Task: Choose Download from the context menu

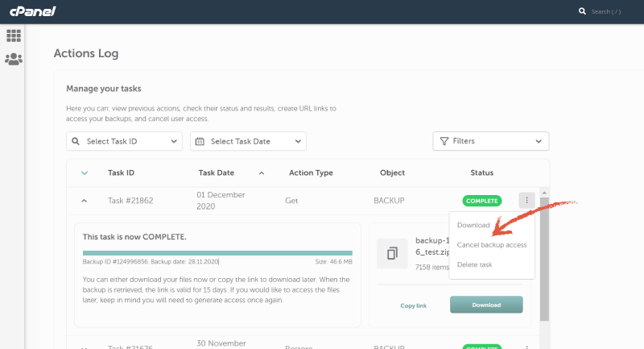Action: coord(473,225)
